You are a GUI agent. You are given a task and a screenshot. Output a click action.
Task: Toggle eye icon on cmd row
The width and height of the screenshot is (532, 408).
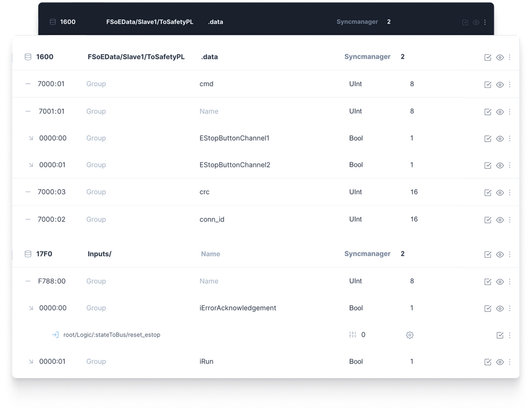pyautogui.click(x=500, y=85)
